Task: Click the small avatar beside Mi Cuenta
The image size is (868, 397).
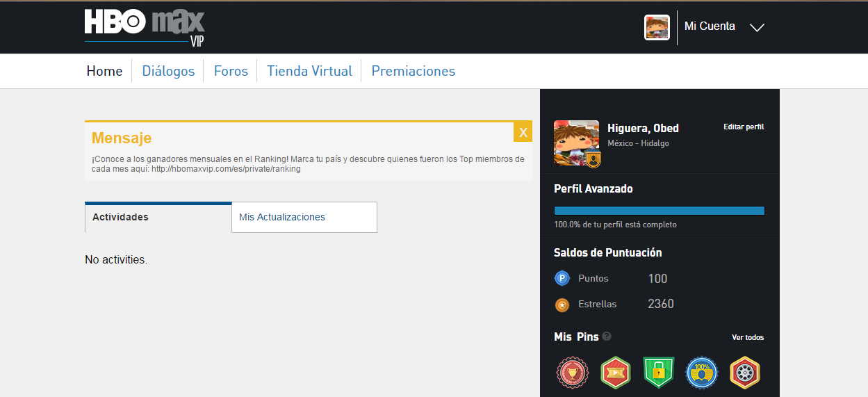Action: pos(657,27)
